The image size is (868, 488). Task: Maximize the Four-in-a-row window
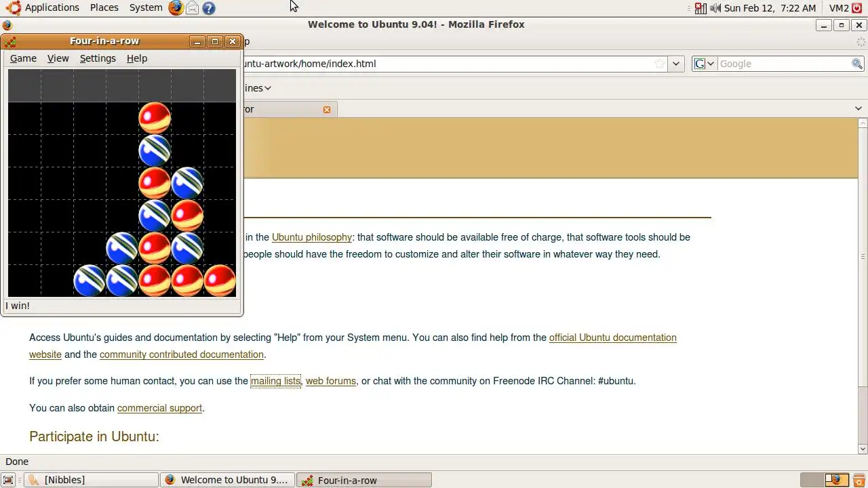point(215,41)
